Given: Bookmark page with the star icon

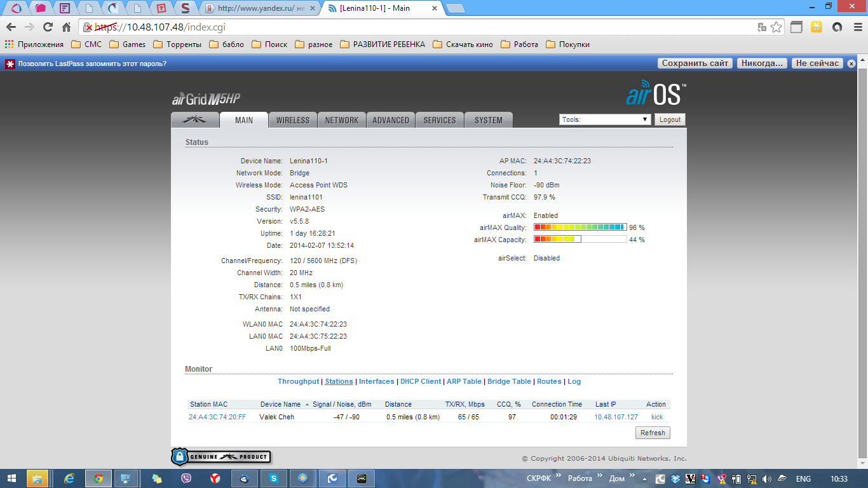Looking at the screenshot, I should [776, 27].
